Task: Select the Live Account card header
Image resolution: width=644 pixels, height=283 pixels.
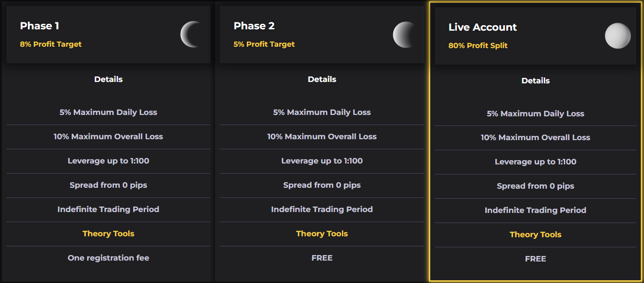Action: click(536, 36)
